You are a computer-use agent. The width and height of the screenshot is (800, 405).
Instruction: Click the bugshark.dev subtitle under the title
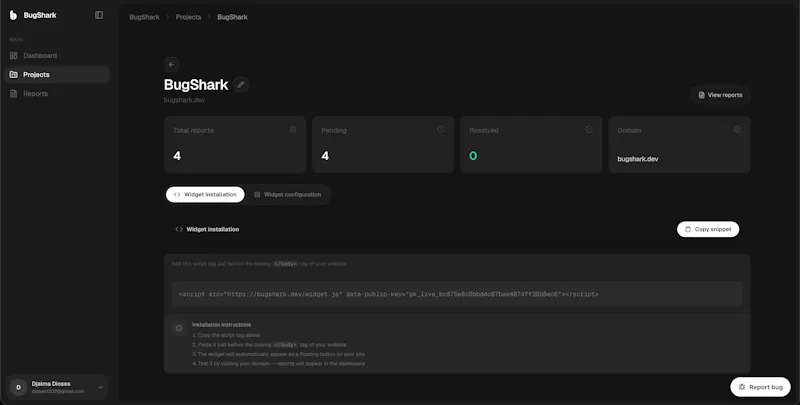coord(184,100)
